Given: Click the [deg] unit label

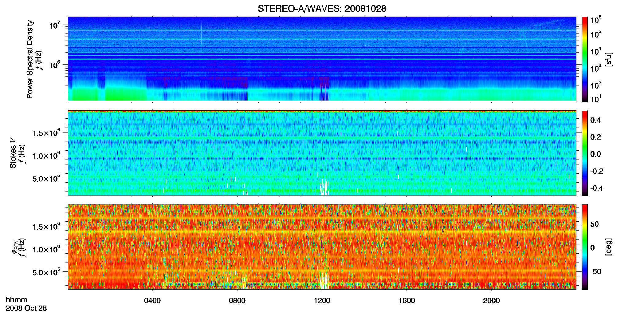Looking at the screenshot, I should tap(609, 247).
